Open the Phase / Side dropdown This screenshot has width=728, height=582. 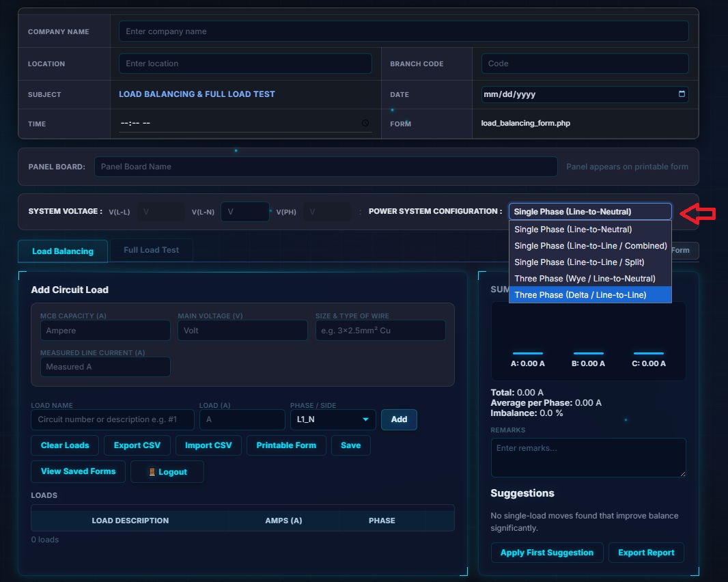click(333, 419)
